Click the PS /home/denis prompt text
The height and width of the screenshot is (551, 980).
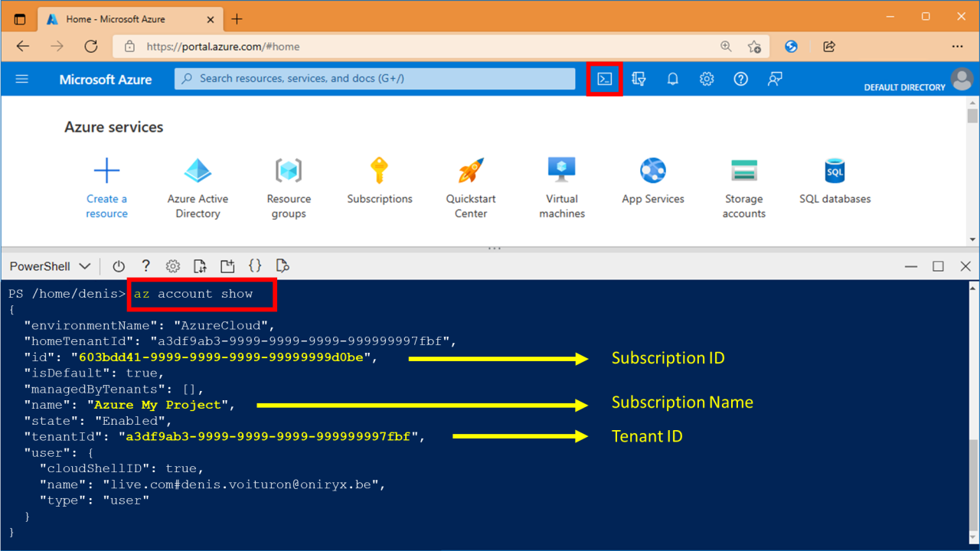pos(67,294)
